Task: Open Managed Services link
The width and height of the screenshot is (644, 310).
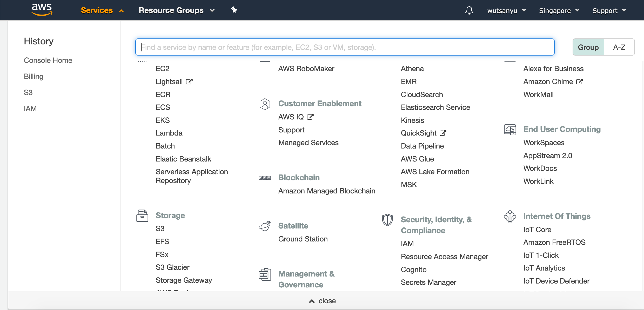Action: (308, 143)
